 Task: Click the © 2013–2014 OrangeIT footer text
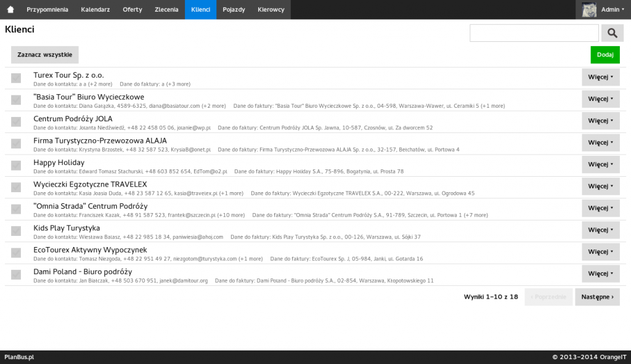(x=589, y=357)
